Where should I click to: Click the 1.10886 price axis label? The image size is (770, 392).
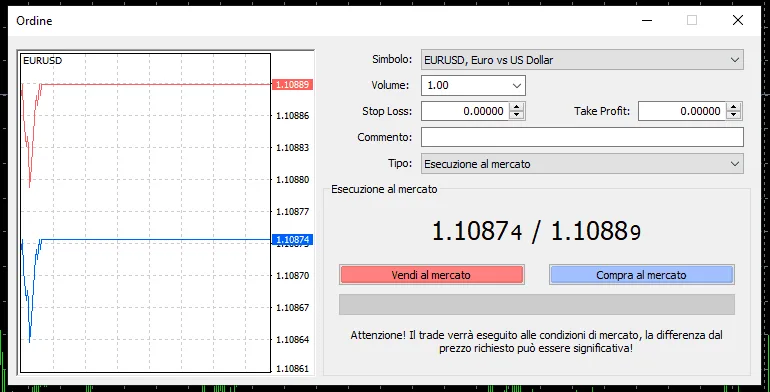(x=293, y=116)
